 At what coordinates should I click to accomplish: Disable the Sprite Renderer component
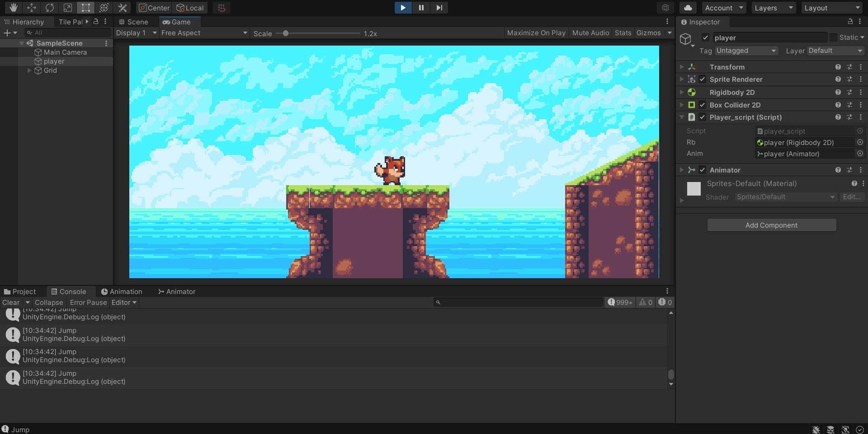703,79
